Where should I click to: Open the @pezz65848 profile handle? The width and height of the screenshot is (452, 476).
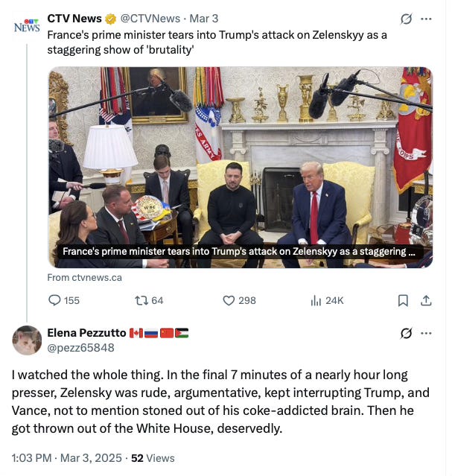(80, 348)
